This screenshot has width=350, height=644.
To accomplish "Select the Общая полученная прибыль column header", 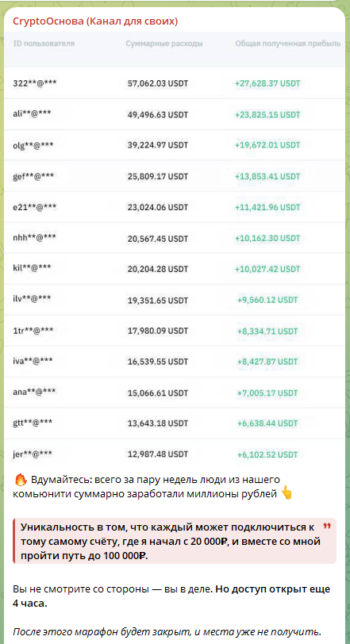I will pyautogui.click(x=287, y=44).
